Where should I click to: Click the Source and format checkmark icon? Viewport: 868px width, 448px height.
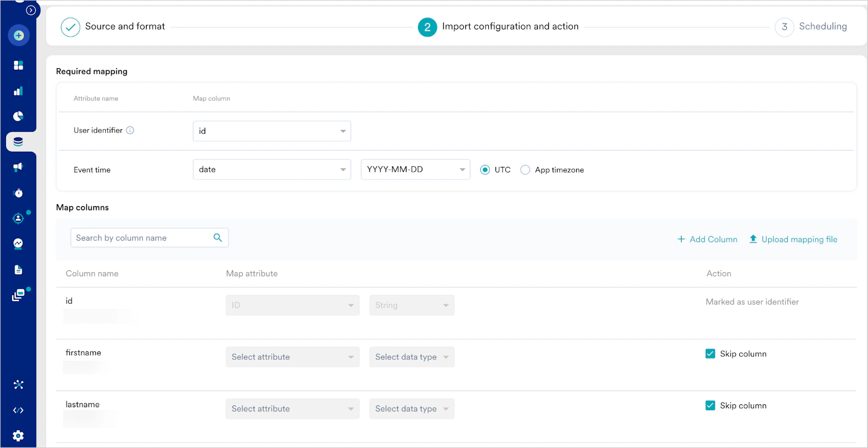70,27
